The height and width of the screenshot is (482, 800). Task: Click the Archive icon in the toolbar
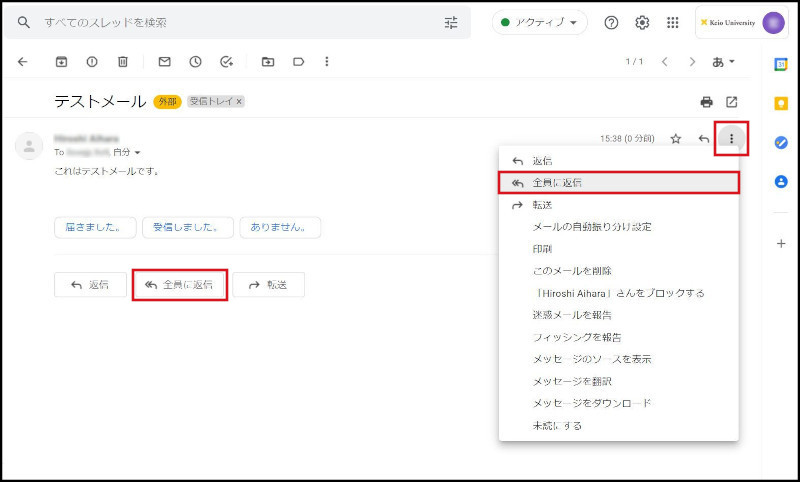point(61,62)
